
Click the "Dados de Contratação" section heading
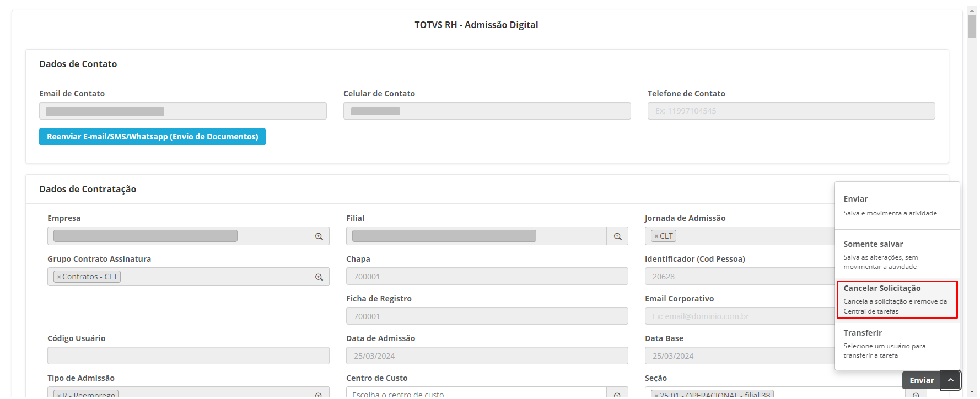point(88,189)
